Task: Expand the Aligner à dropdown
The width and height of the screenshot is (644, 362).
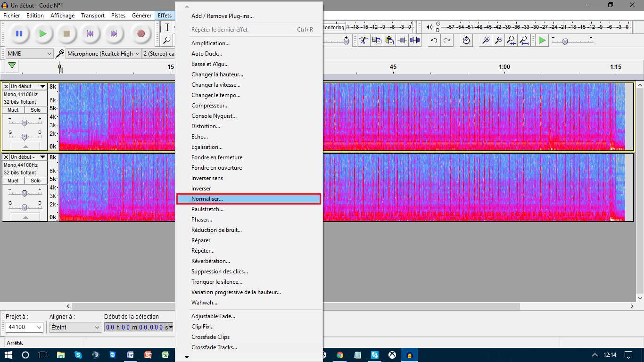Action: 75,327
